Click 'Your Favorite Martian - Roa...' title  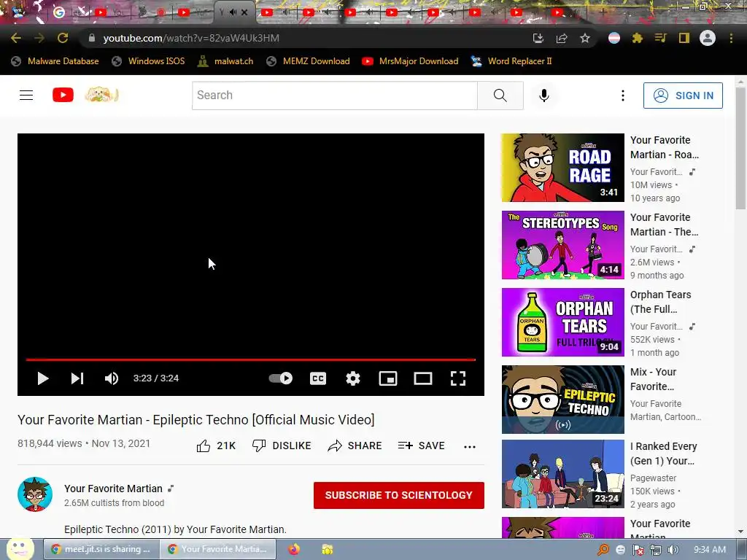tap(665, 147)
